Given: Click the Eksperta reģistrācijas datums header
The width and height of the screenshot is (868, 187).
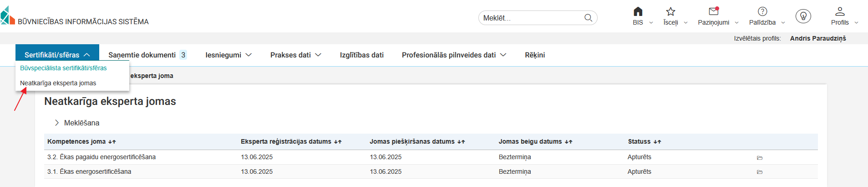Looking at the screenshot, I should [286, 141].
